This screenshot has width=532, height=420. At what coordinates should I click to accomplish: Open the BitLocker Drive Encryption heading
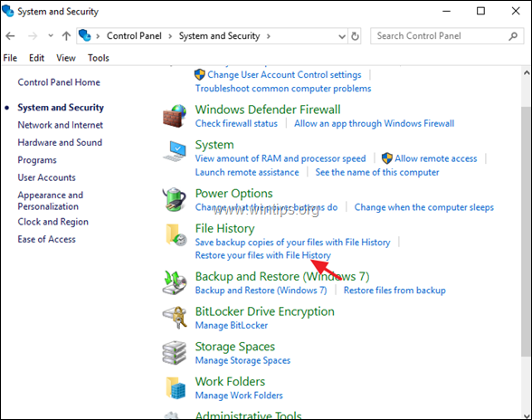click(265, 311)
